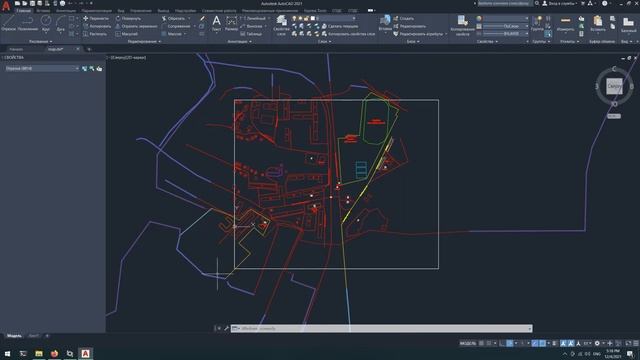Click the Массив (Array) tool
Image resolution: width=640 pixels, height=360 pixels.
[171, 34]
